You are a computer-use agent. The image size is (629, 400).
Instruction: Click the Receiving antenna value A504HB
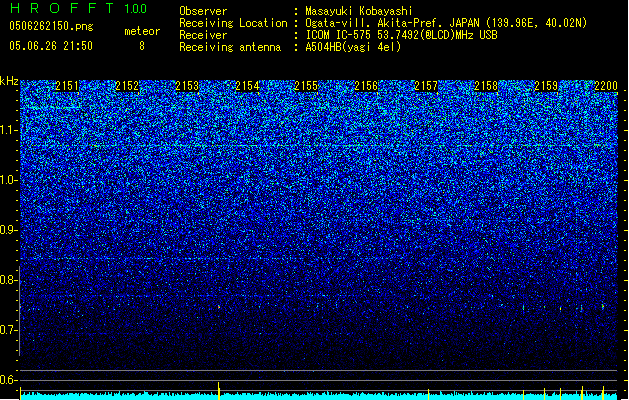[325, 47]
